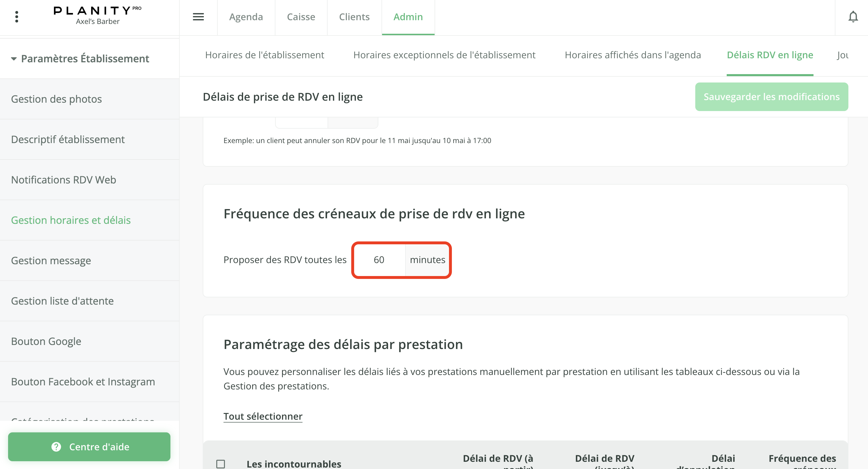Open Gestion des photos in the sidebar
This screenshot has height=469, width=868.
coord(56,99)
